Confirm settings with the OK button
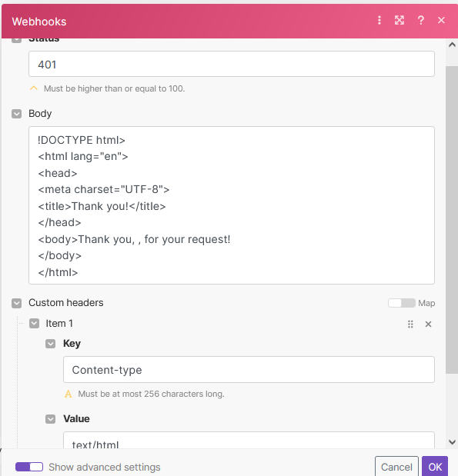This screenshot has height=476, width=458. coord(435,467)
